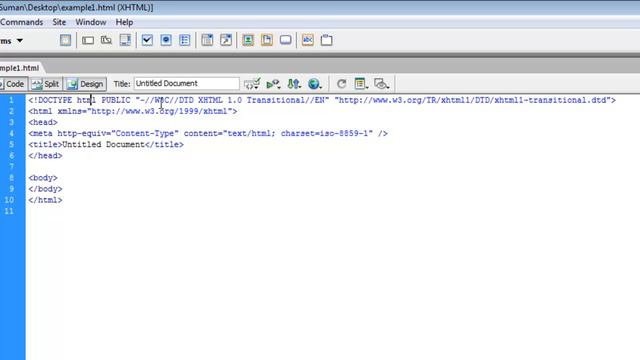Image resolution: width=640 pixels, height=360 pixels.
Task: Insert a Label form element
Action: point(307,40)
